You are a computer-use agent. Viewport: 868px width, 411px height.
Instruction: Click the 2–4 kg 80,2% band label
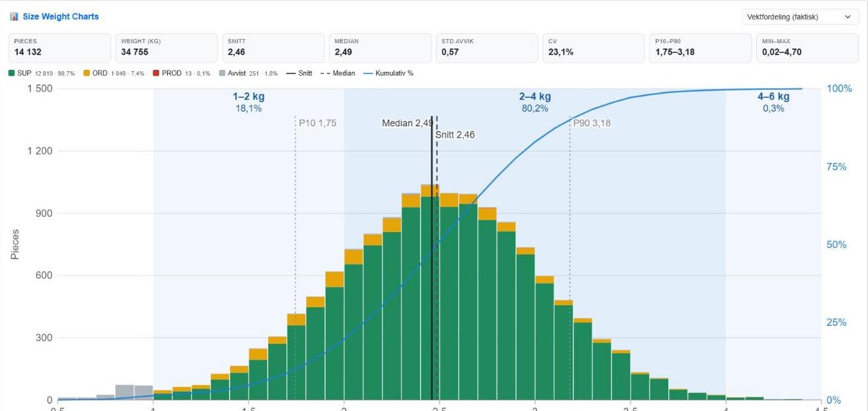[535, 102]
